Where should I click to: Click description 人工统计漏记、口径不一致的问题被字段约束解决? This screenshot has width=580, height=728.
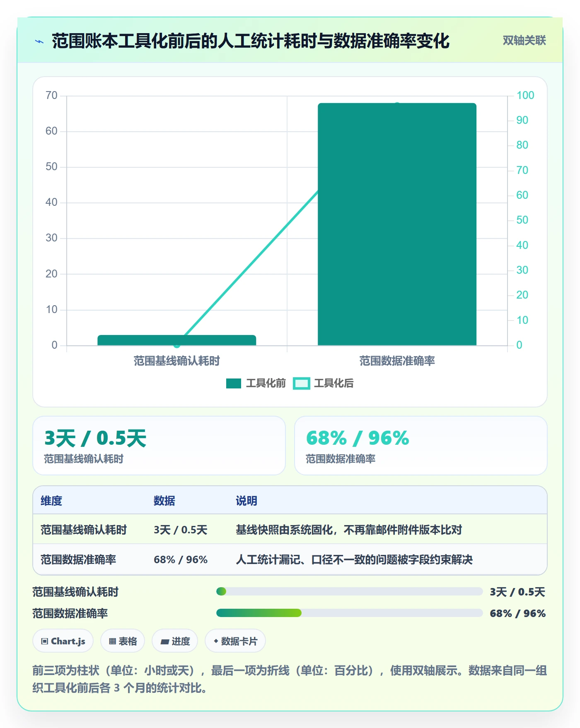354,559
